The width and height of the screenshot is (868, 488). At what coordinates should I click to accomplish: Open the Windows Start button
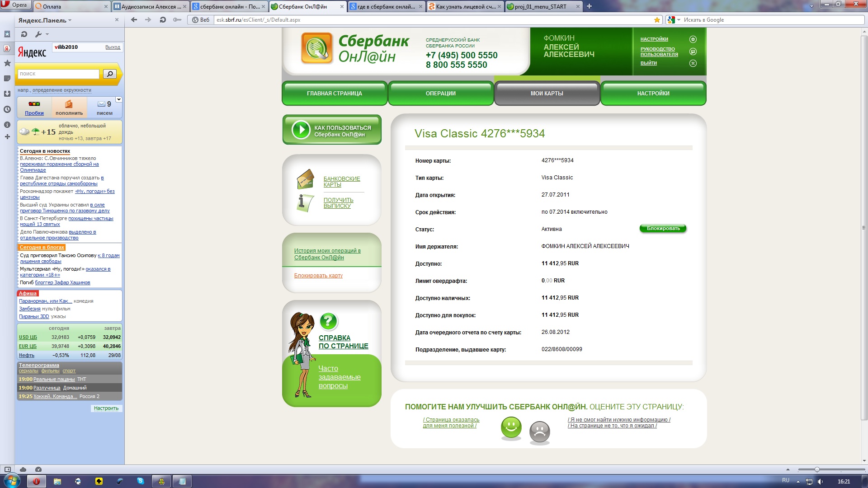point(12,480)
